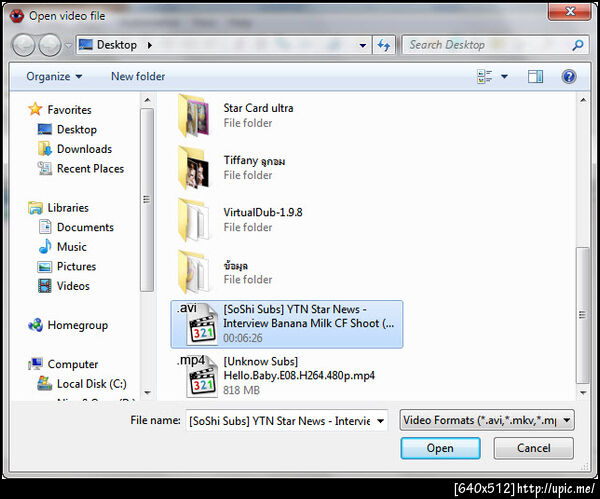The image size is (600, 499).
Task: Select the ข้อมูล folder icon
Action: (194, 272)
